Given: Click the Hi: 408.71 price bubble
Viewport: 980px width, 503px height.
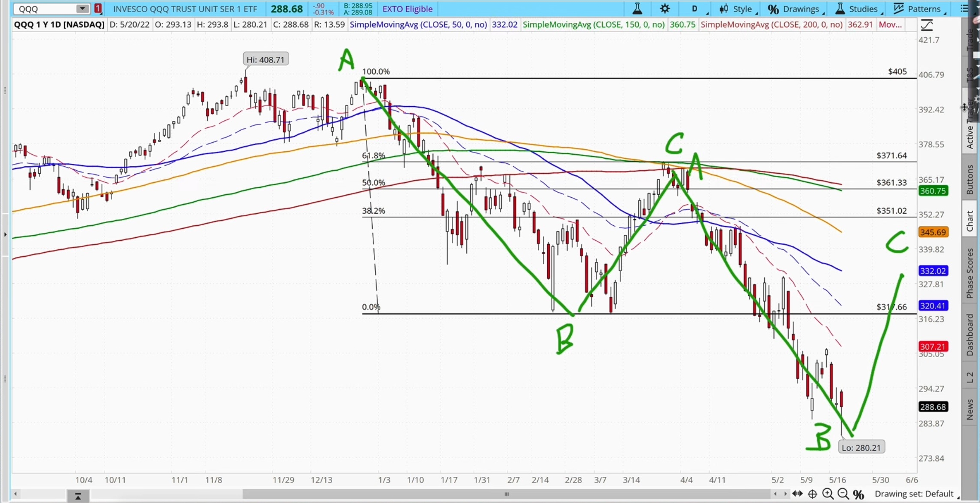Looking at the screenshot, I should click(266, 59).
